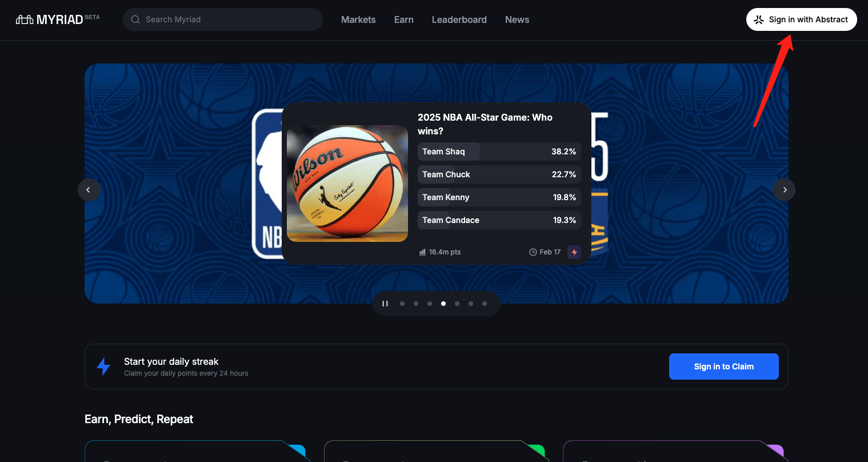Click the blue lightning daily streak icon
The height and width of the screenshot is (462, 868).
(x=103, y=367)
